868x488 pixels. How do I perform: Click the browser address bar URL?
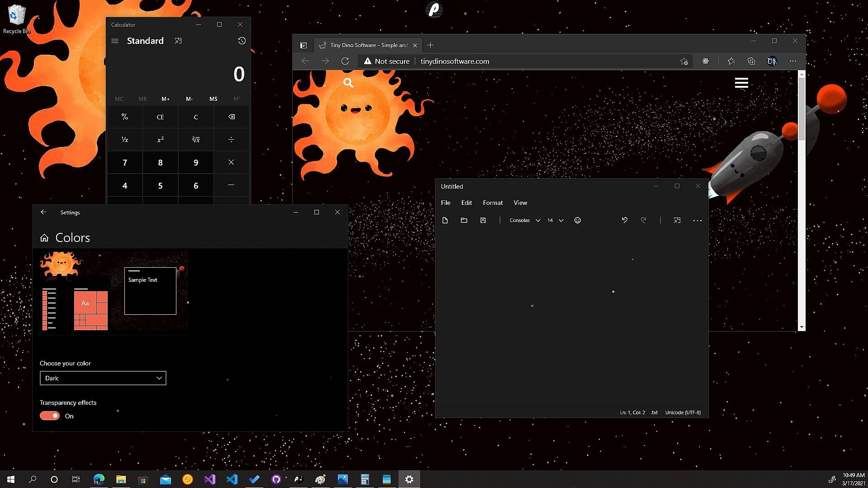click(x=455, y=61)
